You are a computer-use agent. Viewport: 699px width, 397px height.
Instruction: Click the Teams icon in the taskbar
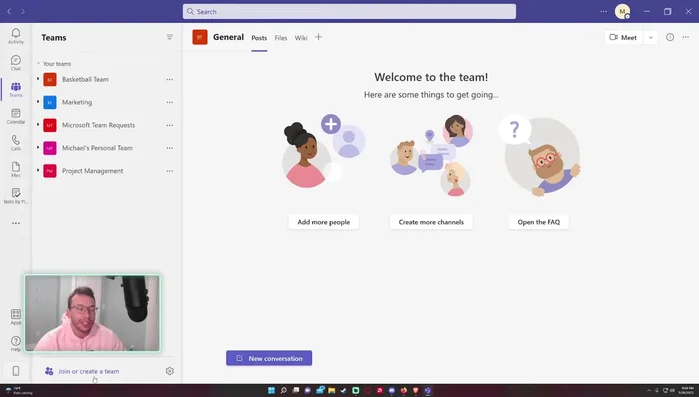(428, 391)
